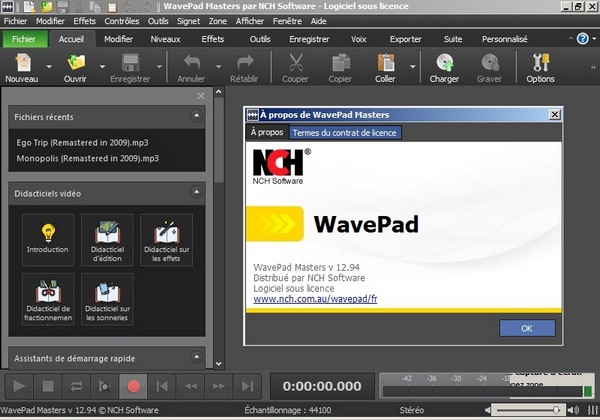The width and height of the screenshot is (600, 420).
Task: Switch to the Voix ribbon tab
Action: 359,39
